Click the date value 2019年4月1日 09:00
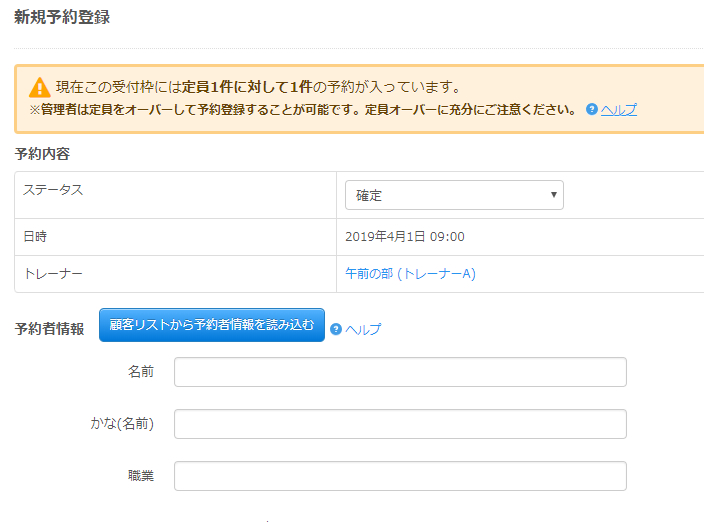The height and width of the screenshot is (522, 704). click(x=404, y=237)
